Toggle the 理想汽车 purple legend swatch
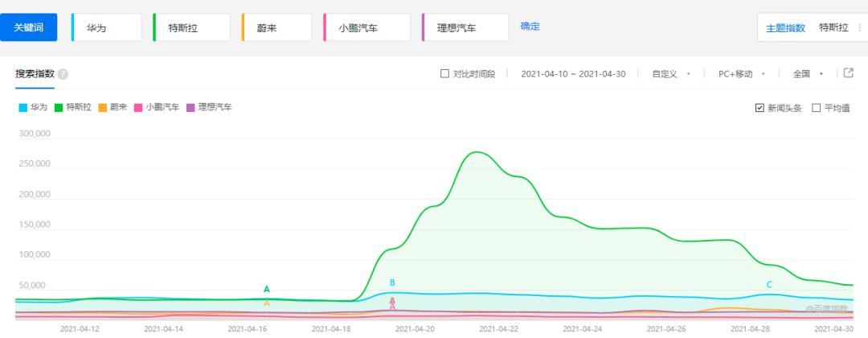The image size is (868, 338). (191, 108)
